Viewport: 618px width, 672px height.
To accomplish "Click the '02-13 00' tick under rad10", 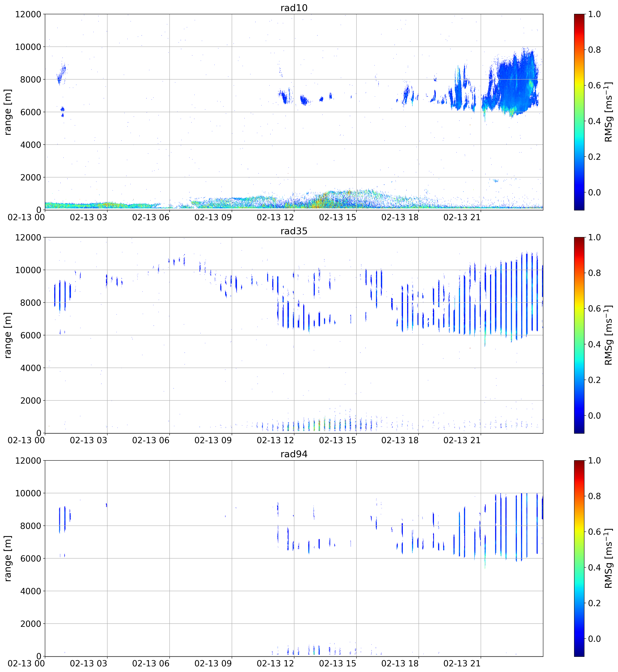I will [26, 217].
